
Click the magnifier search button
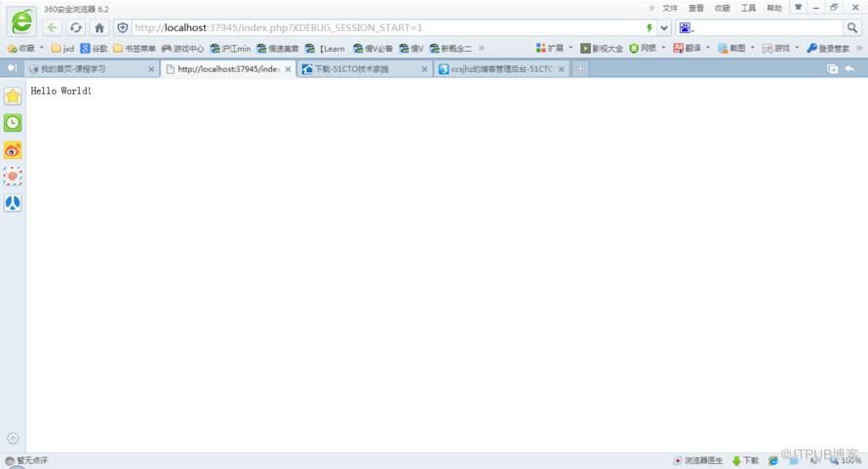[852, 27]
